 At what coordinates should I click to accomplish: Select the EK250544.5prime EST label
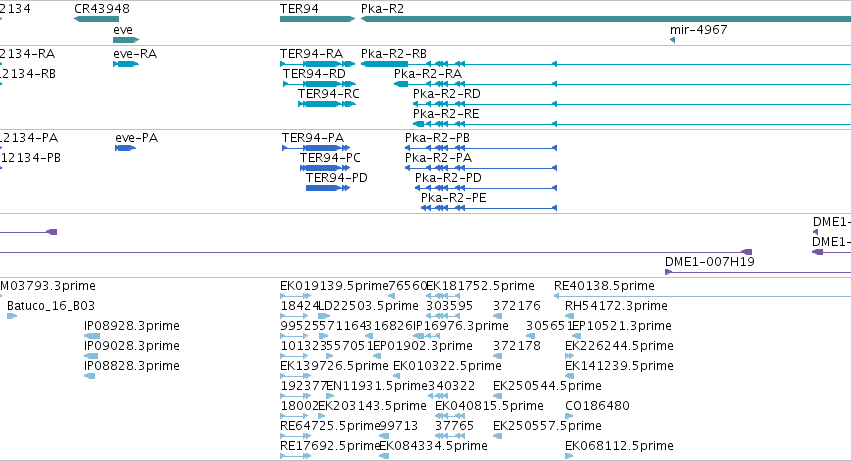coord(547,386)
